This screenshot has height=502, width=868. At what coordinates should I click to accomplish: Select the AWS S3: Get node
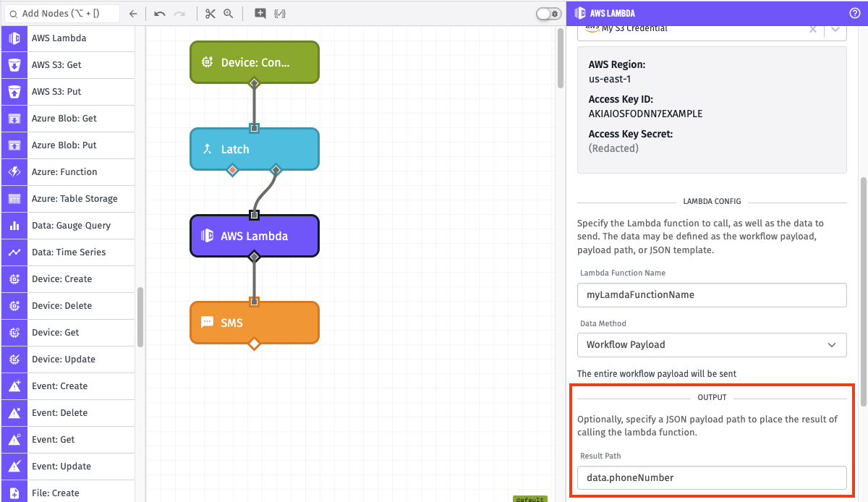[68, 65]
